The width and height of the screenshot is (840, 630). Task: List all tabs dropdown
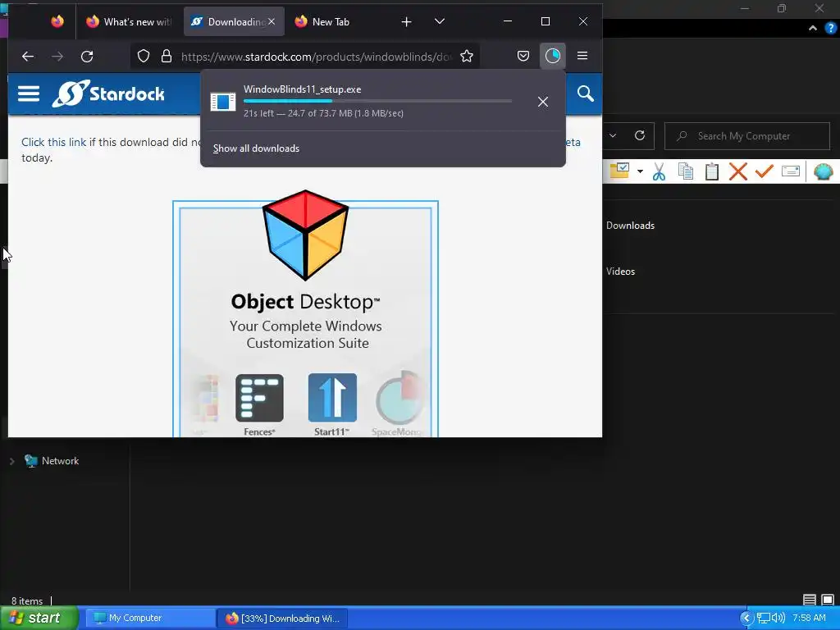point(440,21)
